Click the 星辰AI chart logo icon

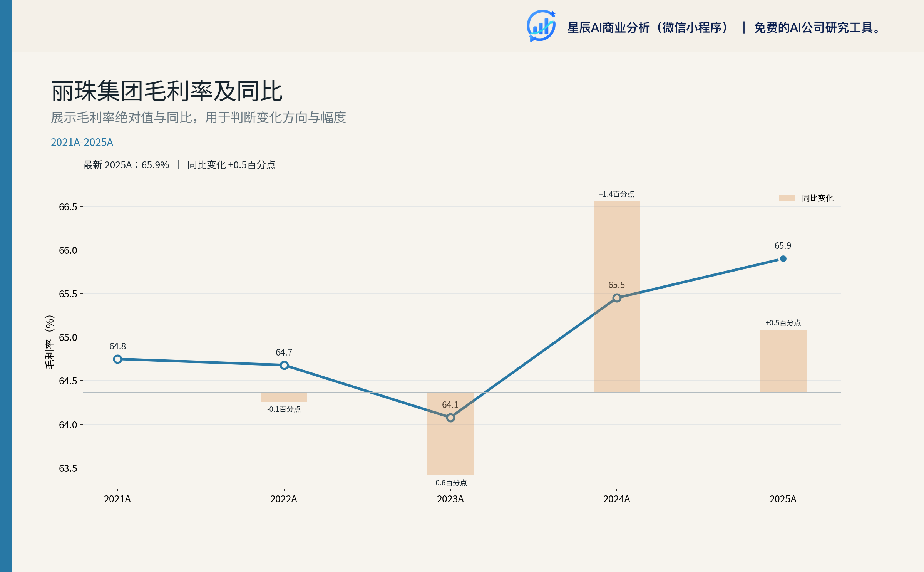coord(541,26)
